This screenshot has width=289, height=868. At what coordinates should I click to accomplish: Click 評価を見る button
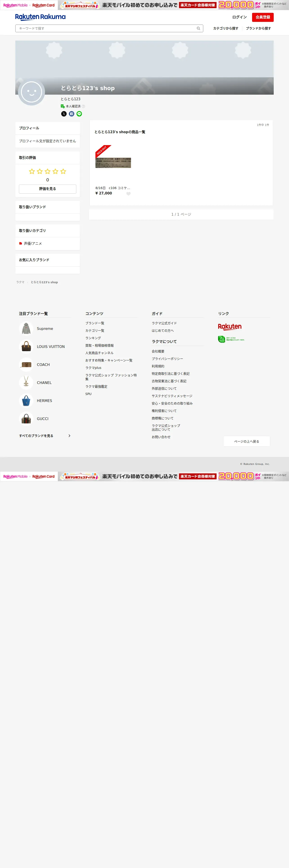[x=47, y=189]
